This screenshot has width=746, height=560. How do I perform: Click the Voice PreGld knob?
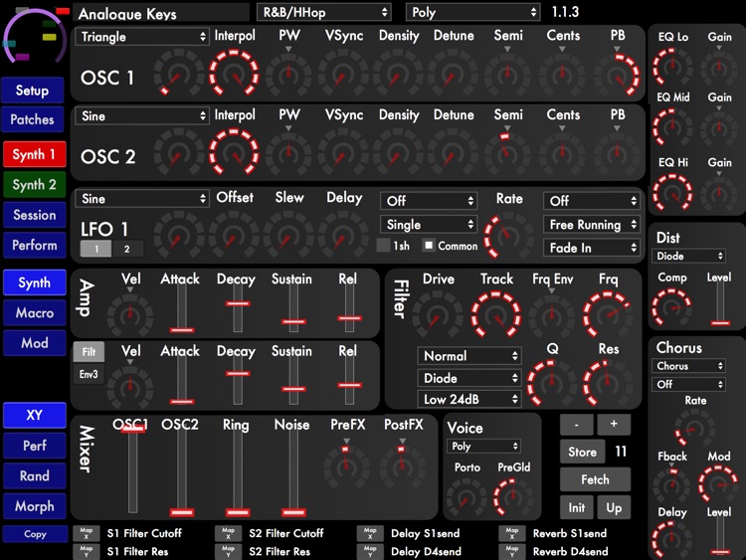pyautogui.click(x=513, y=497)
